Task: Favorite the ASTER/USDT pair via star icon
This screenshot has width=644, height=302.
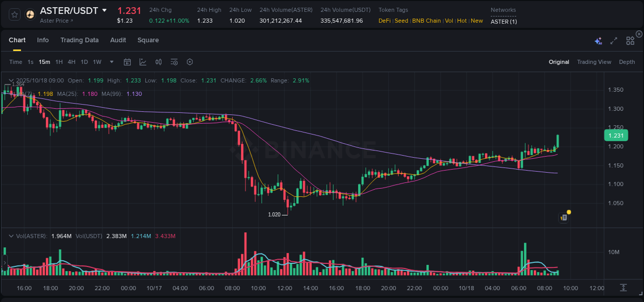Action: point(14,14)
